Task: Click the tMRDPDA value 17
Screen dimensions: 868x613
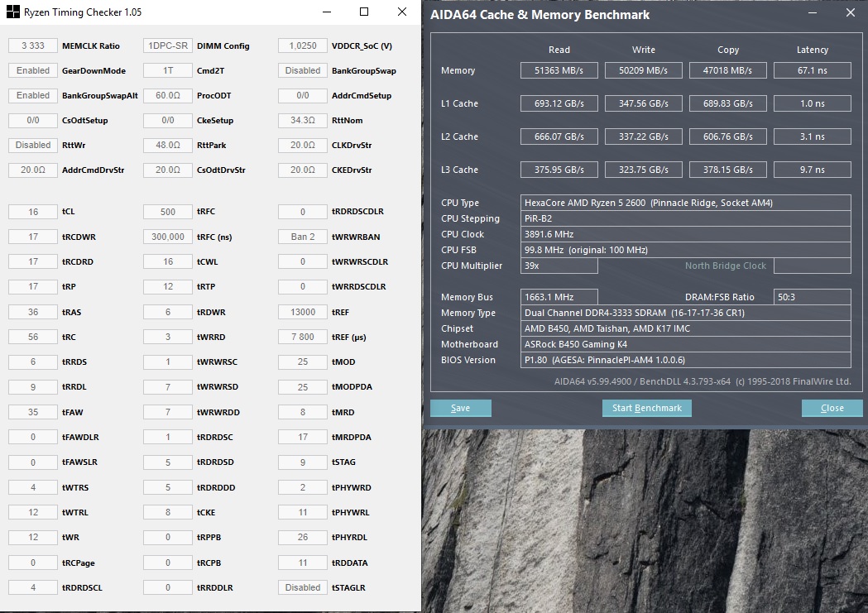Action: pyautogui.click(x=303, y=437)
